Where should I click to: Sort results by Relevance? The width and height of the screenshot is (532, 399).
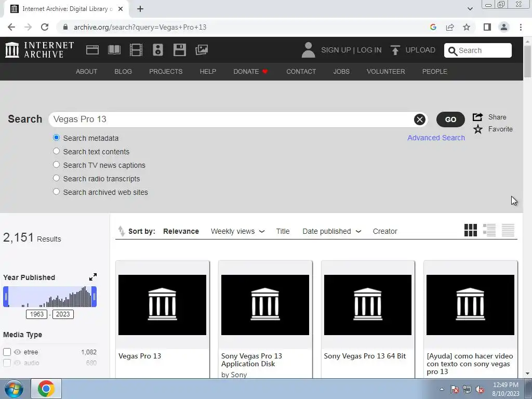click(x=181, y=231)
